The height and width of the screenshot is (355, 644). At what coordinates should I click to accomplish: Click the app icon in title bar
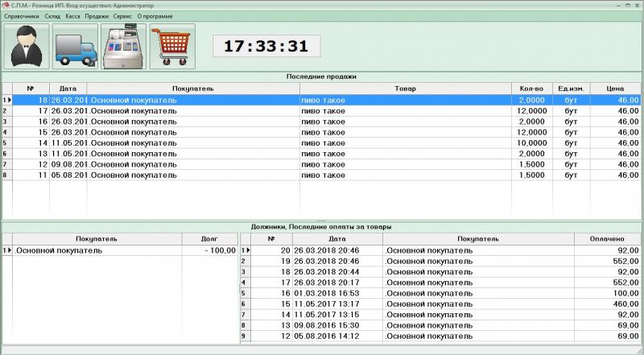click(6, 6)
